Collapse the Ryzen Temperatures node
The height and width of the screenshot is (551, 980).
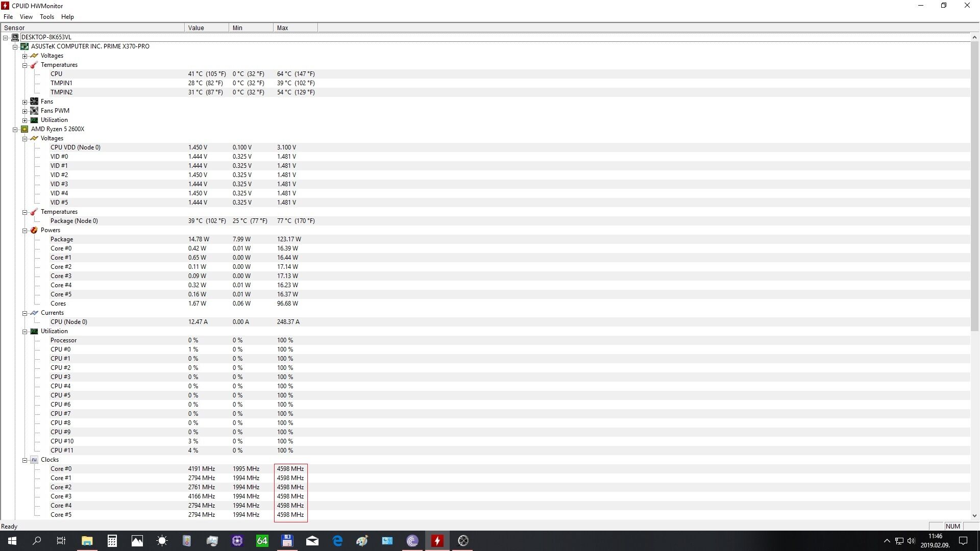(24, 212)
